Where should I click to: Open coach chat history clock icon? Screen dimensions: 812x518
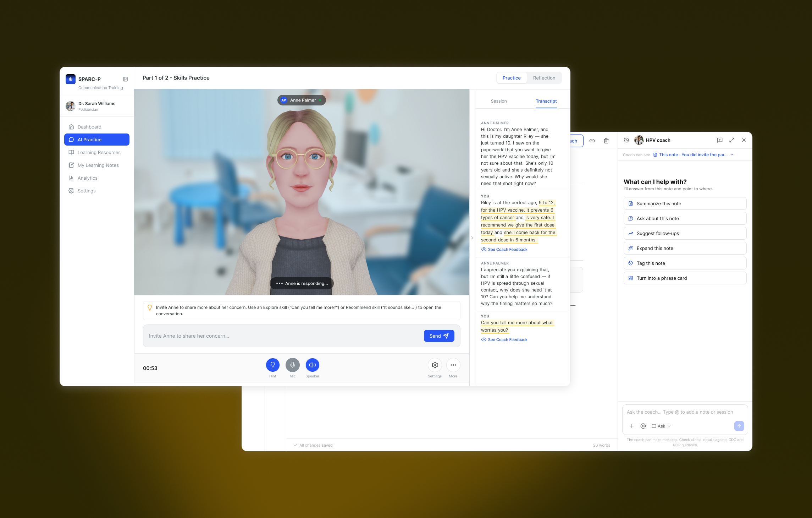(x=626, y=140)
